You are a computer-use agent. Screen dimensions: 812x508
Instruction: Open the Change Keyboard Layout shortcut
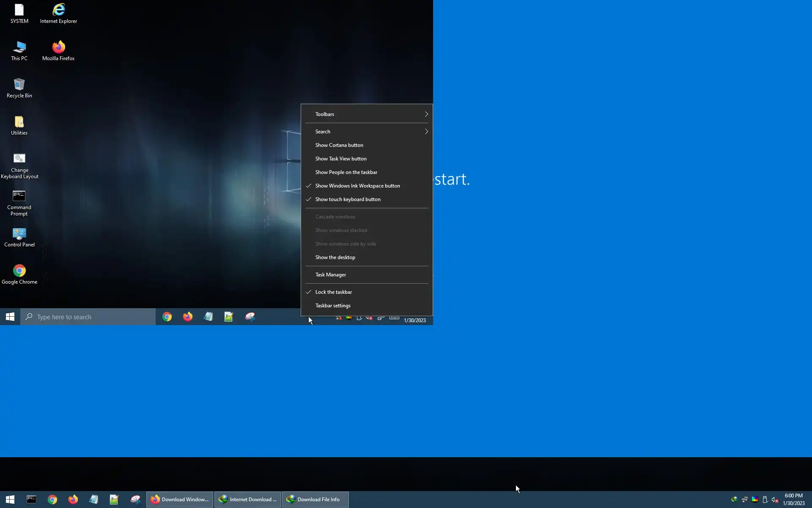pos(19,166)
